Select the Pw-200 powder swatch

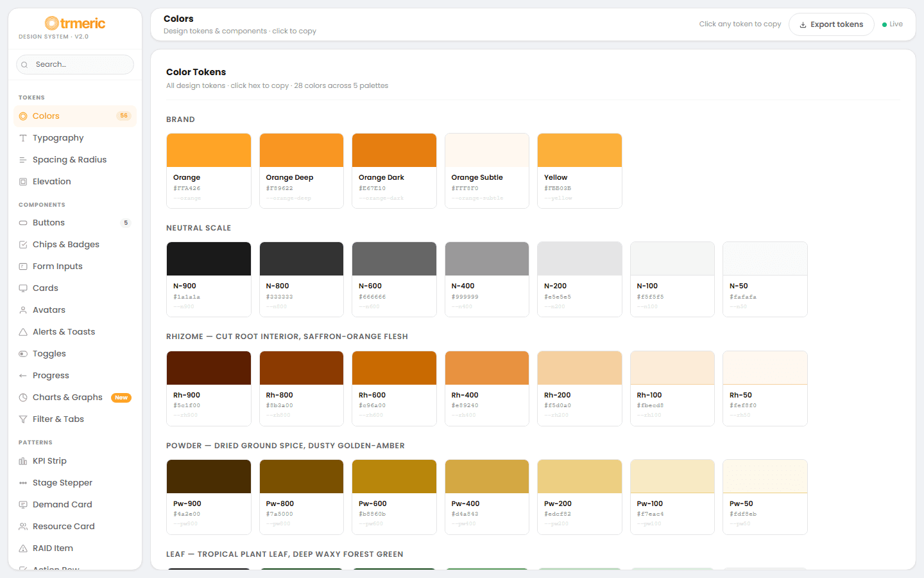(x=579, y=497)
